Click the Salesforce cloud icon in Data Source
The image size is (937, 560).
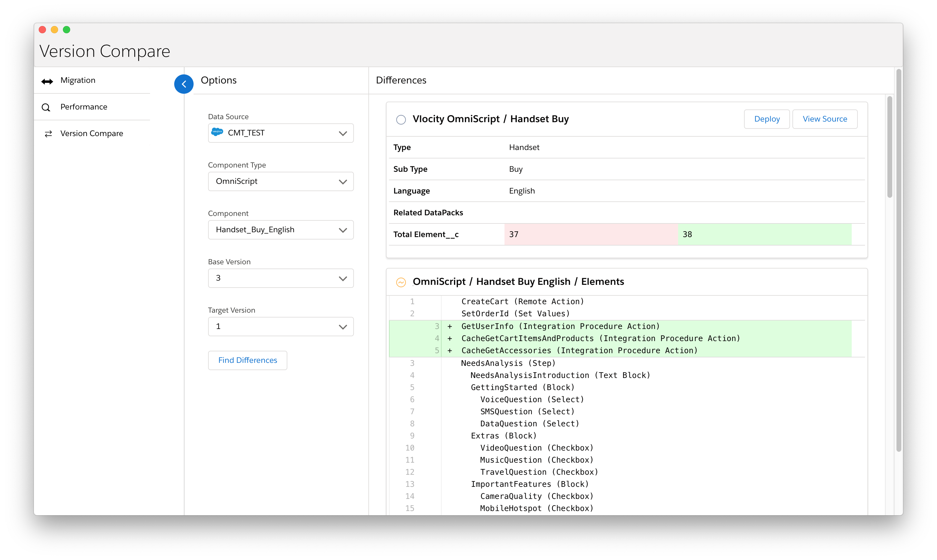pos(217,132)
